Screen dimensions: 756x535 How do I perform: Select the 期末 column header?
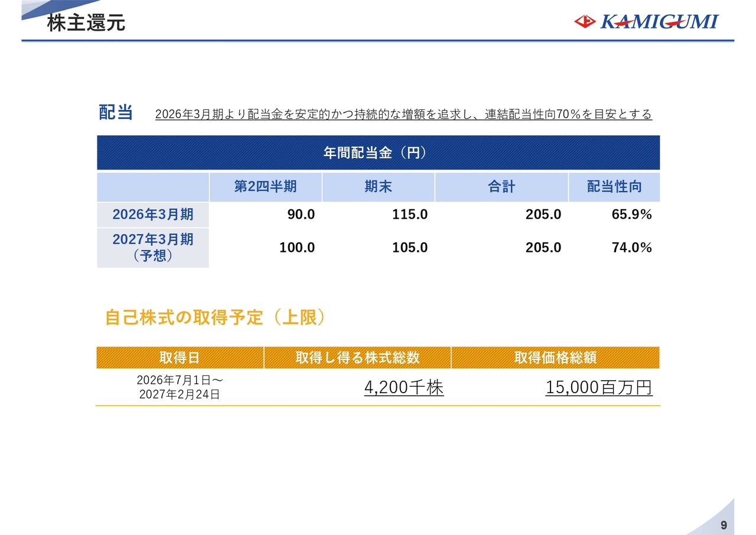[379, 187]
